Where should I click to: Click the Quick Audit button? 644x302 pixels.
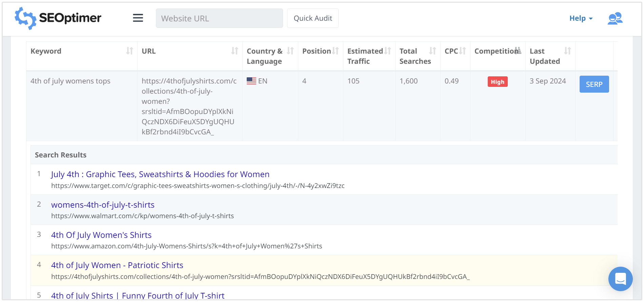click(313, 18)
